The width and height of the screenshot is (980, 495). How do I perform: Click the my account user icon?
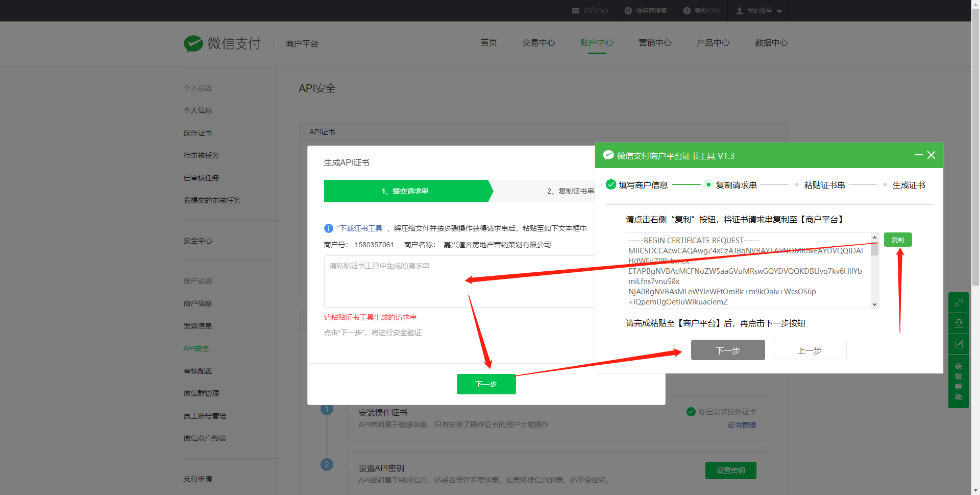(x=740, y=11)
